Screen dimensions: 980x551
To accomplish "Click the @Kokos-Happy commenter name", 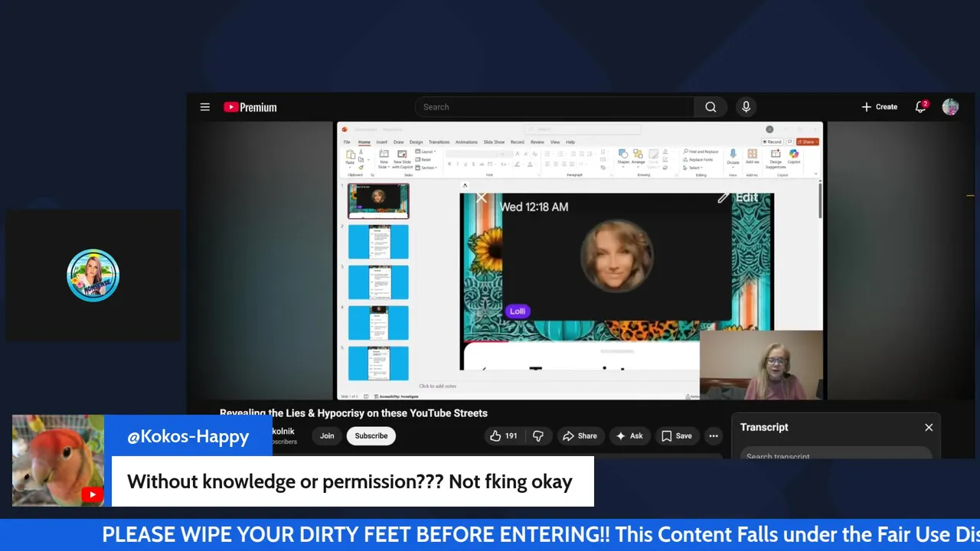I will click(188, 436).
